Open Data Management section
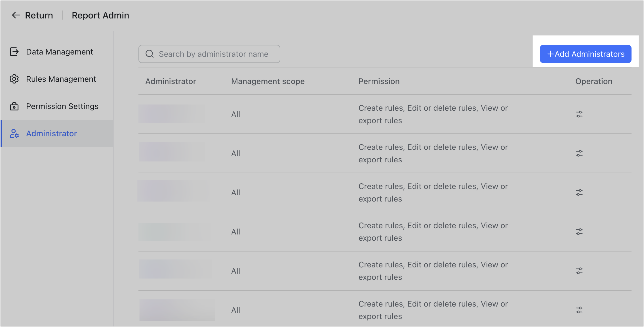The image size is (644, 327). point(57,52)
